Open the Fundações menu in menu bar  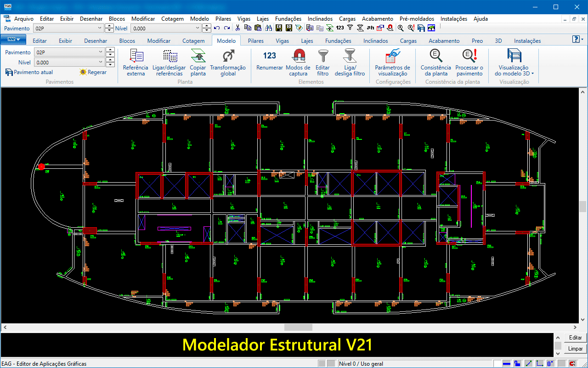pyautogui.click(x=288, y=19)
